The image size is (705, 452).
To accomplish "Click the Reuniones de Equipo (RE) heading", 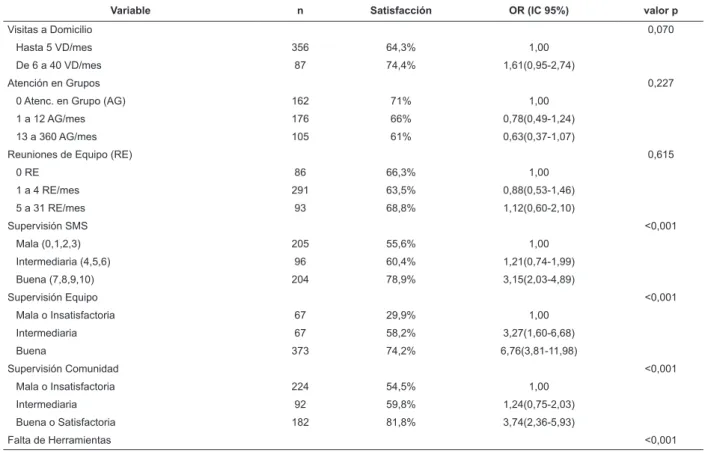I will 70,155.
